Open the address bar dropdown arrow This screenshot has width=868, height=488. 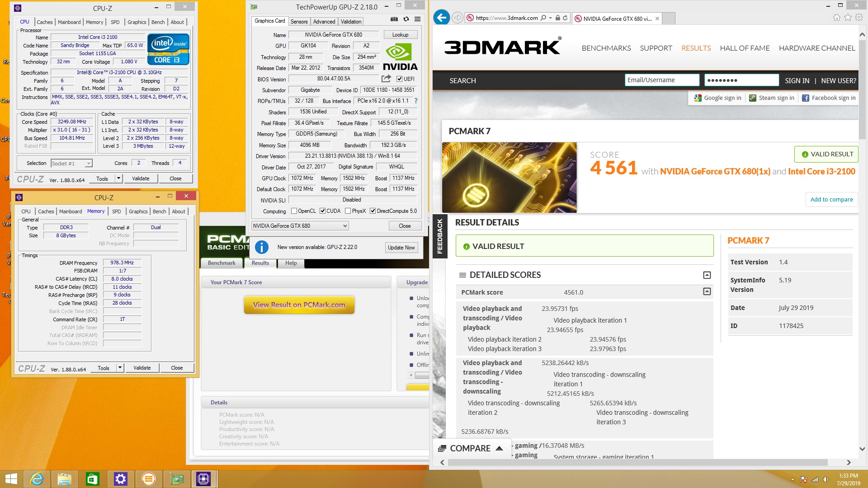(x=550, y=18)
